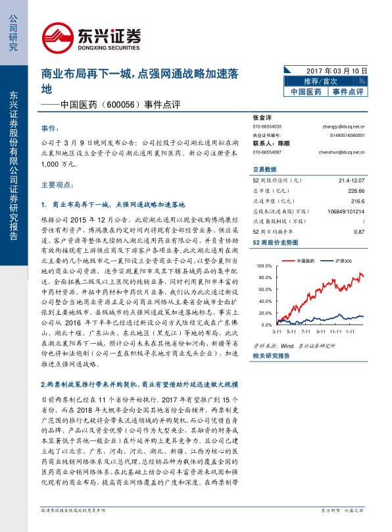Image resolution: width=392 pixels, height=532 pixels.
Task: Click vertical sidebar label 公司研究
Action: (x=13, y=33)
